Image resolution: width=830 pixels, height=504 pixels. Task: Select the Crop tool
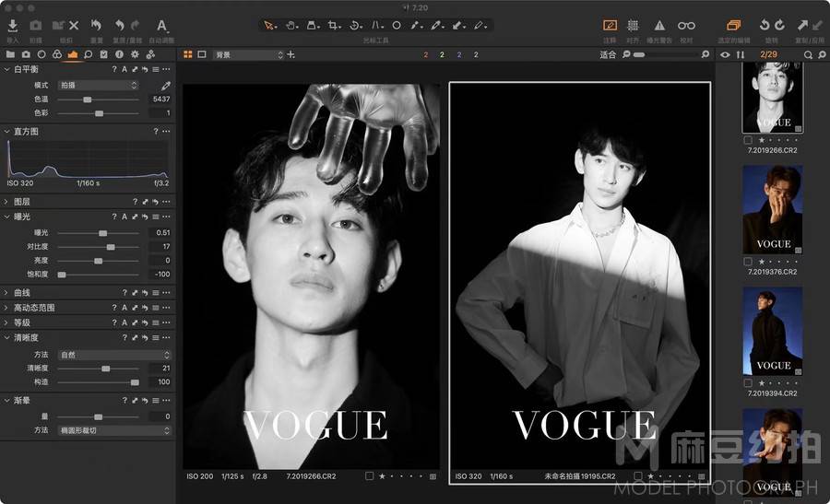334,25
